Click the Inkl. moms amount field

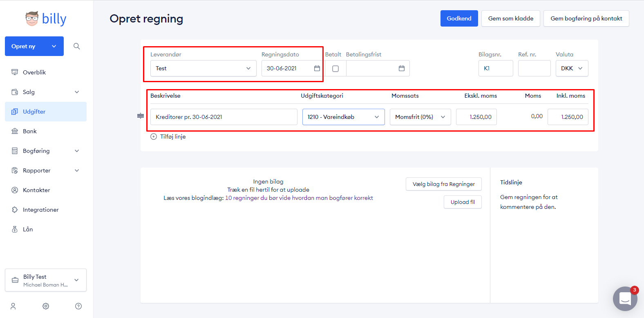(x=568, y=117)
